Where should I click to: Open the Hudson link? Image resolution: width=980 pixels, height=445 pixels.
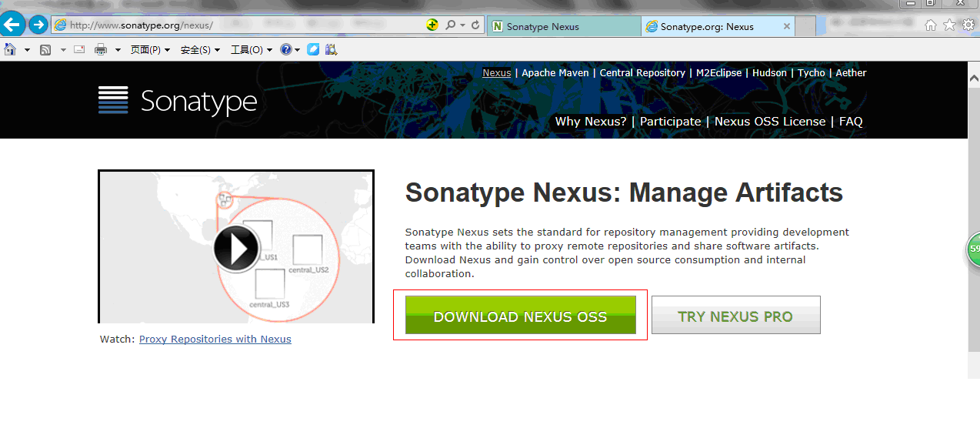769,73
